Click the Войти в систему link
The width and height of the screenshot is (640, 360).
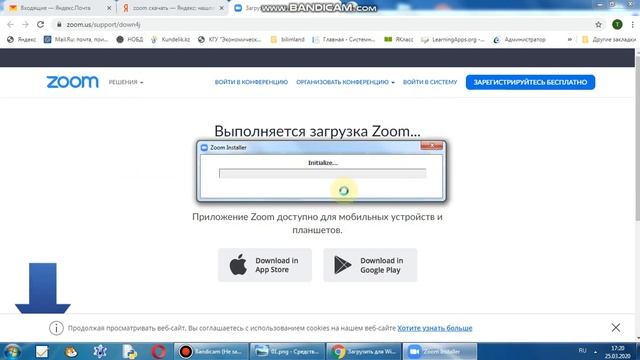click(x=430, y=82)
